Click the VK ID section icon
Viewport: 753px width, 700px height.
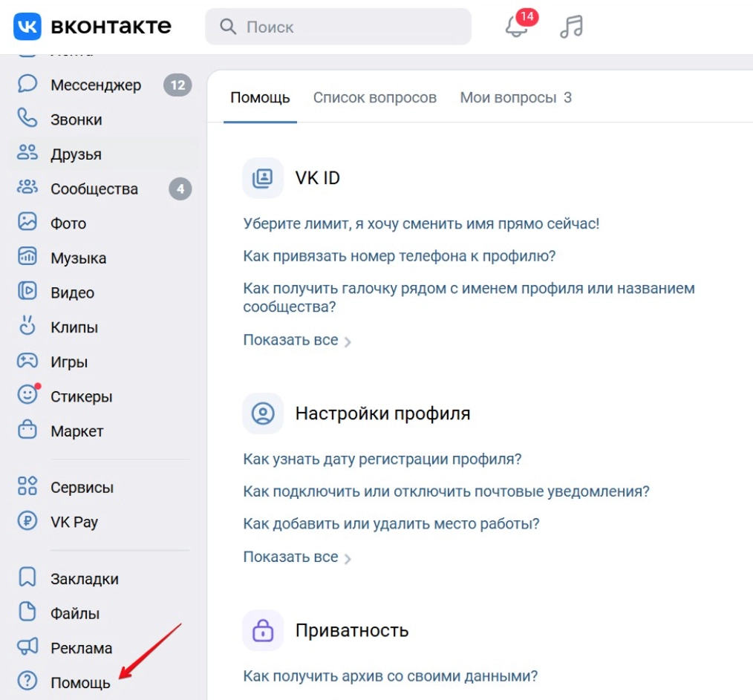(263, 178)
